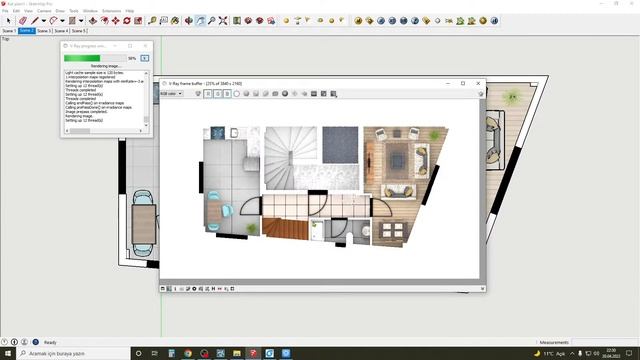Screen dimensions: 640x360
Task: Click the Windows taskbar search box
Action: pyautogui.click(x=73, y=353)
